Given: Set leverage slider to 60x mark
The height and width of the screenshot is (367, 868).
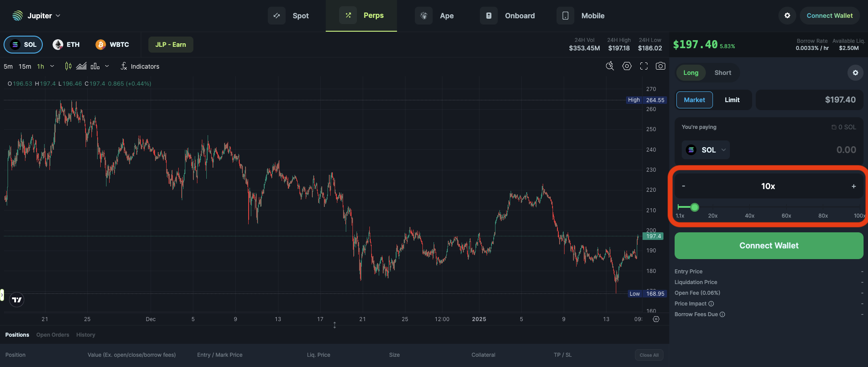Looking at the screenshot, I should 786,215.
